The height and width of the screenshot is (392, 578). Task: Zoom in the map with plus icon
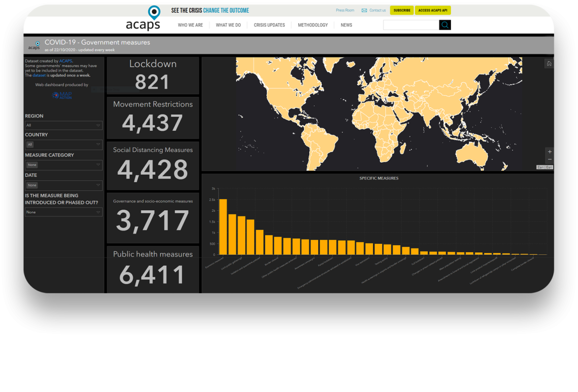pyautogui.click(x=549, y=152)
